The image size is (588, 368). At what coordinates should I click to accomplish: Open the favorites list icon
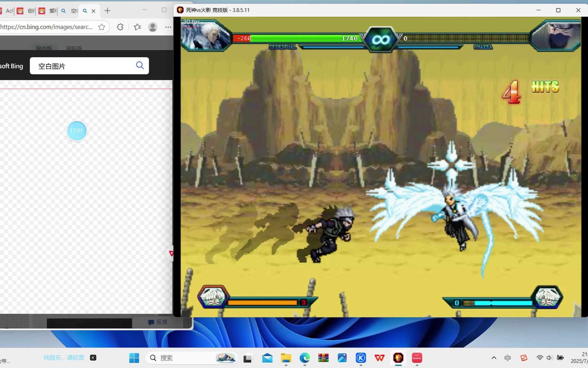pos(137,27)
